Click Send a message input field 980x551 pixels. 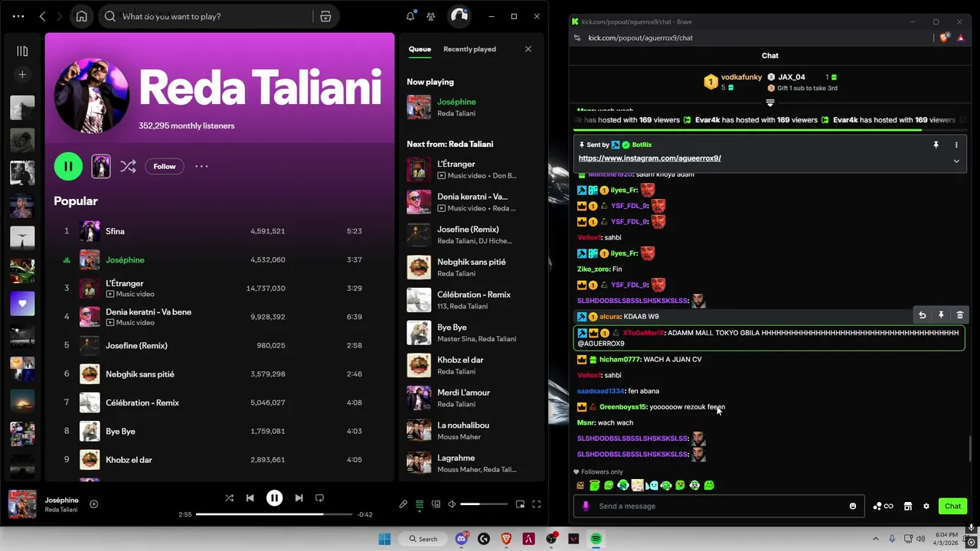click(x=719, y=506)
